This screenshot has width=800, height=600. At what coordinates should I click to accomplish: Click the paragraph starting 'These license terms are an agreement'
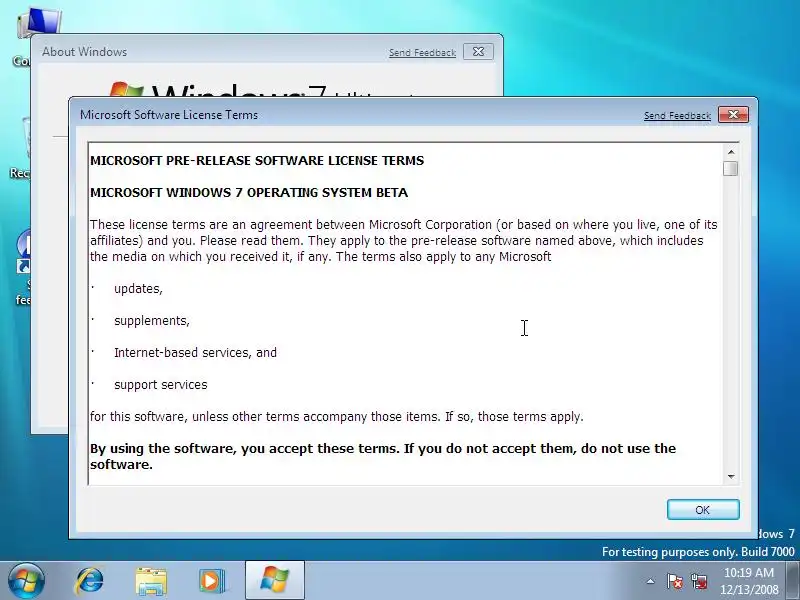(404, 240)
